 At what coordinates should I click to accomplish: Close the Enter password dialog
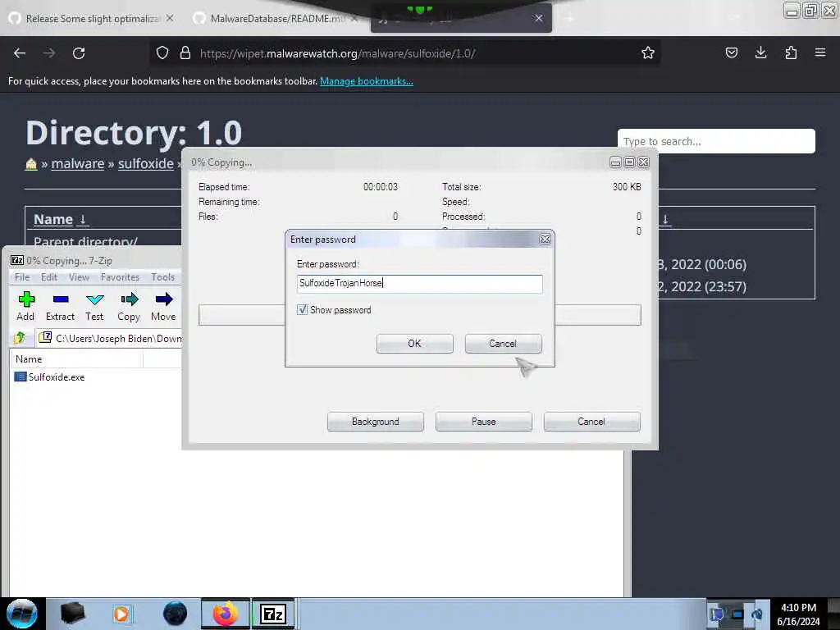point(545,240)
